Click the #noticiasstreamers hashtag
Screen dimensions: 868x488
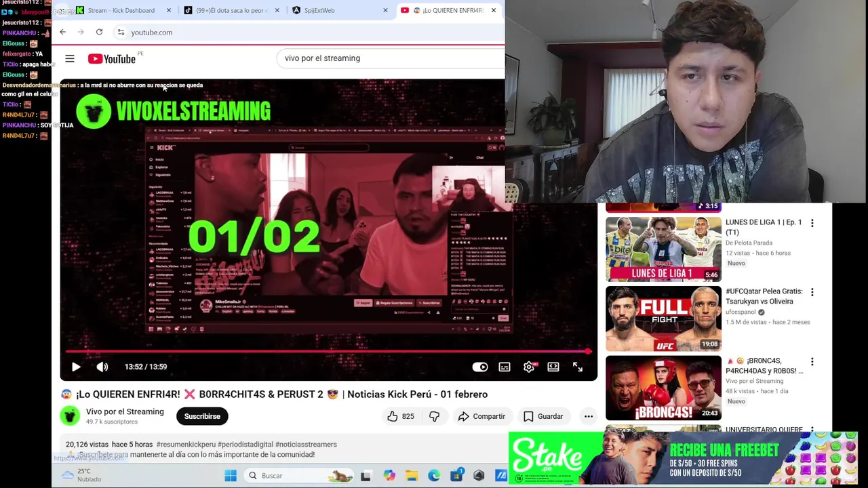point(306,445)
